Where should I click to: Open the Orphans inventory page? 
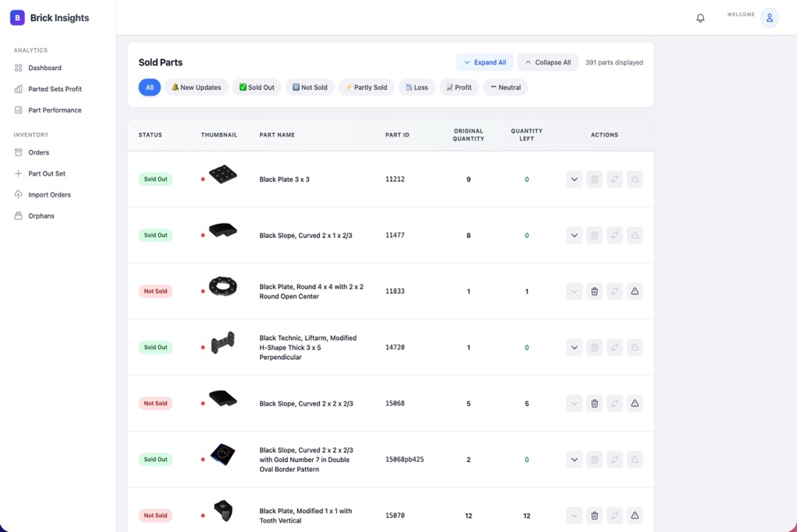click(43, 215)
